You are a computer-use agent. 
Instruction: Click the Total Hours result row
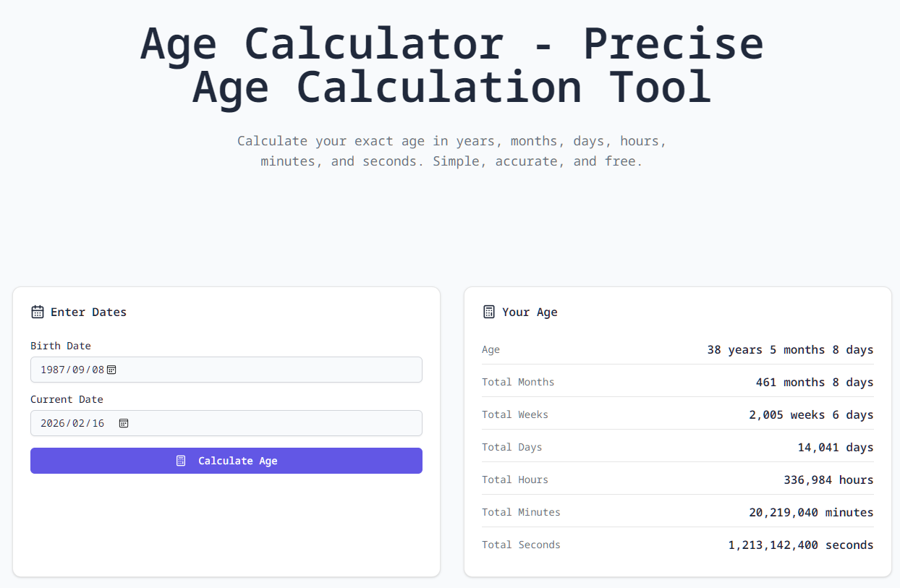pyautogui.click(x=677, y=480)
